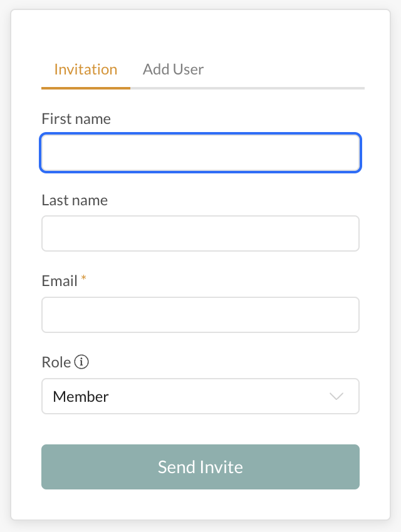This screenshot has width=401, height=532.
Task: Select the Invitation tab
Action: [x=85, y=69]
